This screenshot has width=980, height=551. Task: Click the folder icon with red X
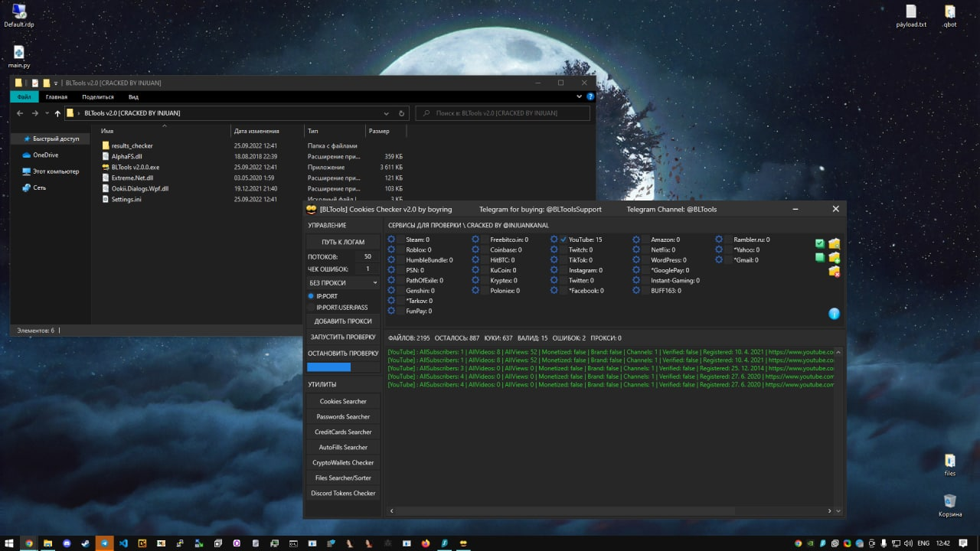click(834, 271)
